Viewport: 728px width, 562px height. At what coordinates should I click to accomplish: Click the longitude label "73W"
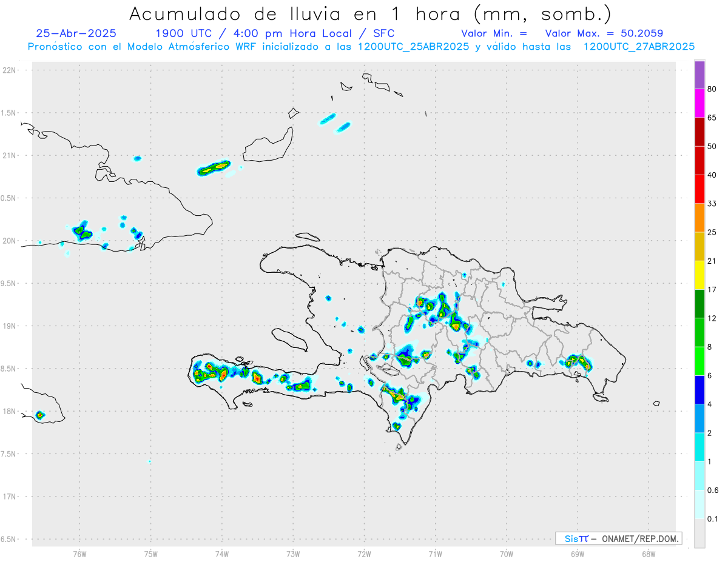pyautogui.click(x=293, y=554)
